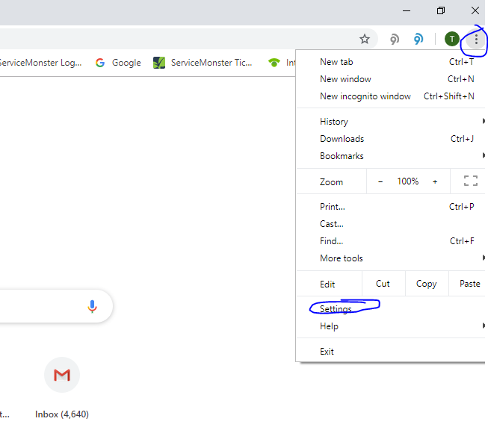The image size is (488, 448).
Task: Click Cut in the Edit row
Action: point(383,284)
